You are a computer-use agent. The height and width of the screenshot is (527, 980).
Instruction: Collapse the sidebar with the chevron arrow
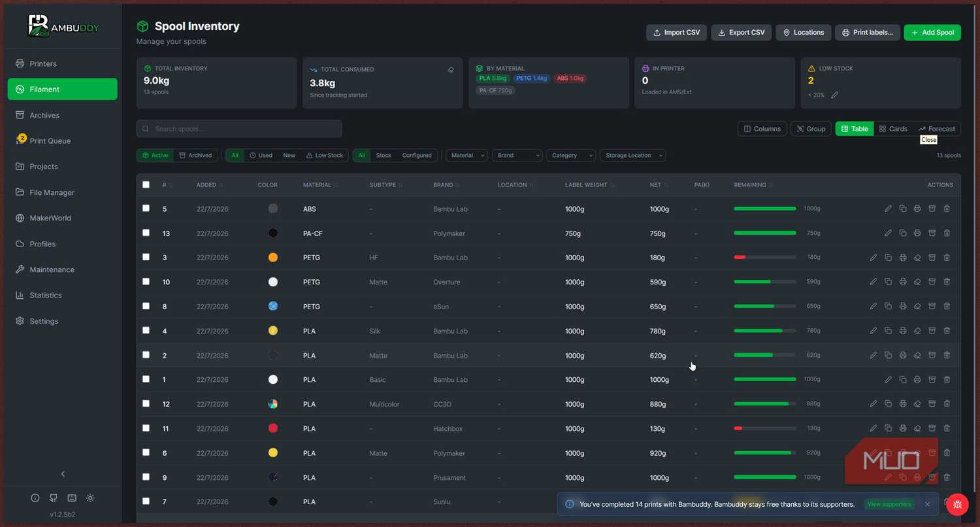click(x=63, y=474)
